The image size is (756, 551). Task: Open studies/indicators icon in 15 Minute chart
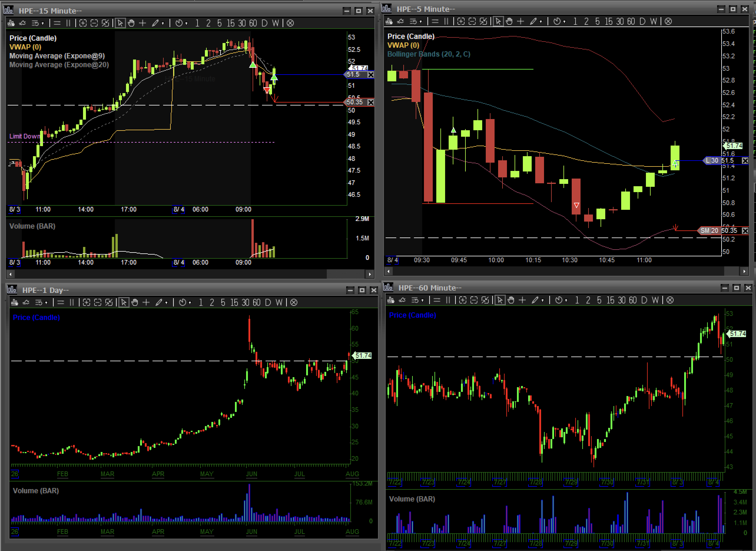click(x=23, y=23)
